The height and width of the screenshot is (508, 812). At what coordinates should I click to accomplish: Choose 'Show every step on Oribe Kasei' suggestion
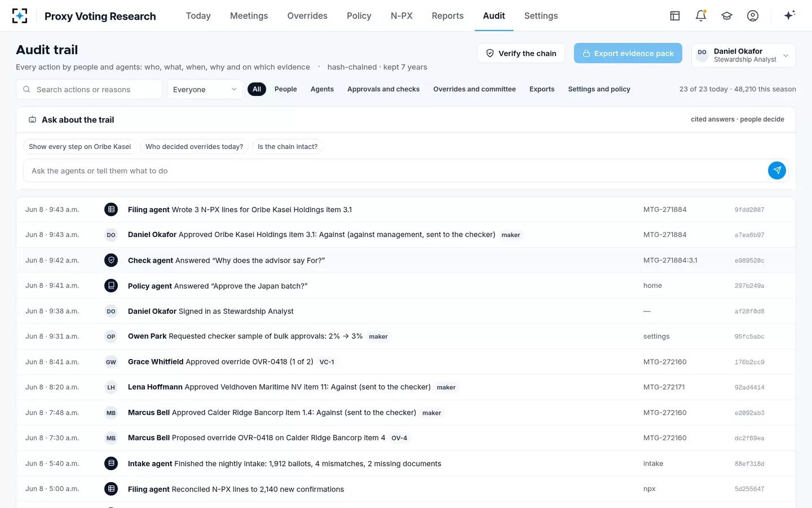[80, 147]
